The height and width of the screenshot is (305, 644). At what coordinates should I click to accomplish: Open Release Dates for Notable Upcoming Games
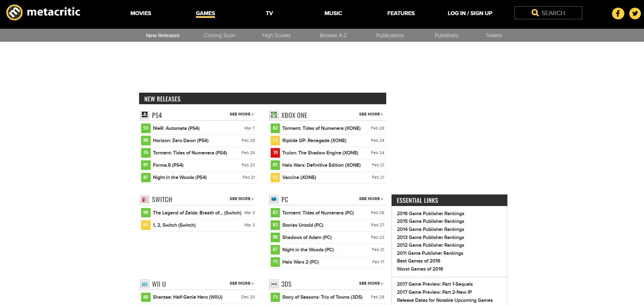pos(445,300)
